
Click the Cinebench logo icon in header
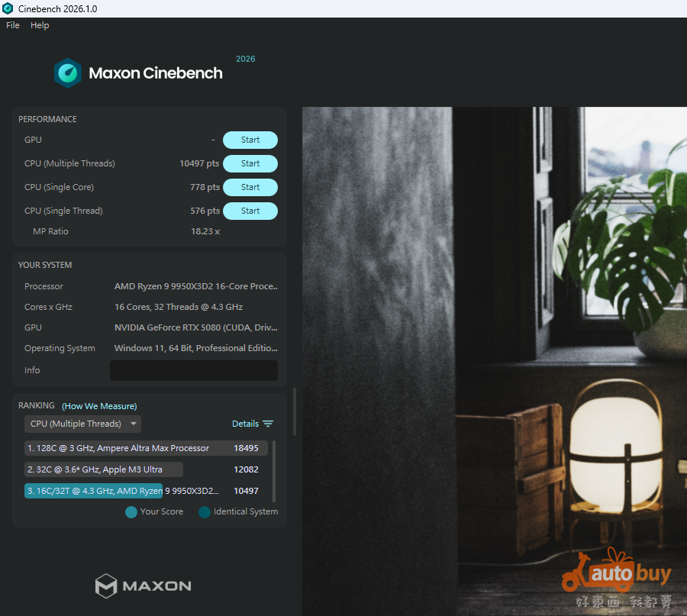(68, 73)
